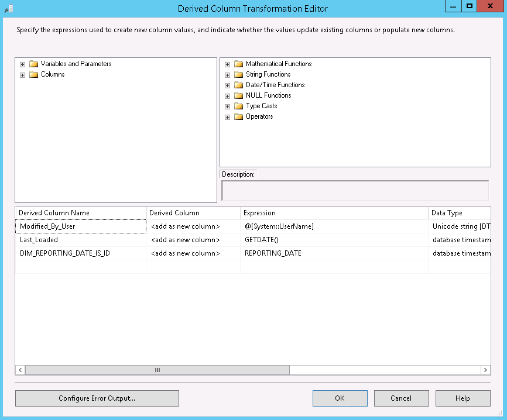Select the GETDATE() expression cell
This screenshot has width=507, height=420.
(x=334, y=240)
